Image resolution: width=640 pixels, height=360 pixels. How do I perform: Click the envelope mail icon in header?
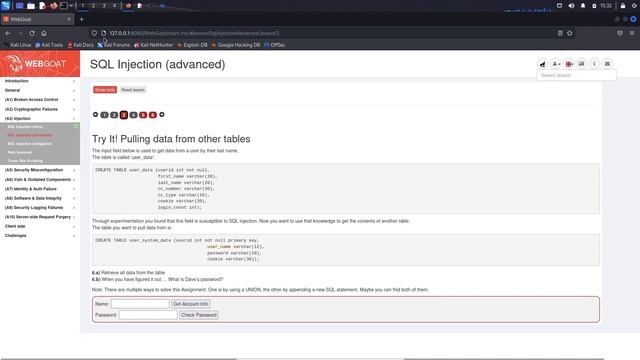607,64
